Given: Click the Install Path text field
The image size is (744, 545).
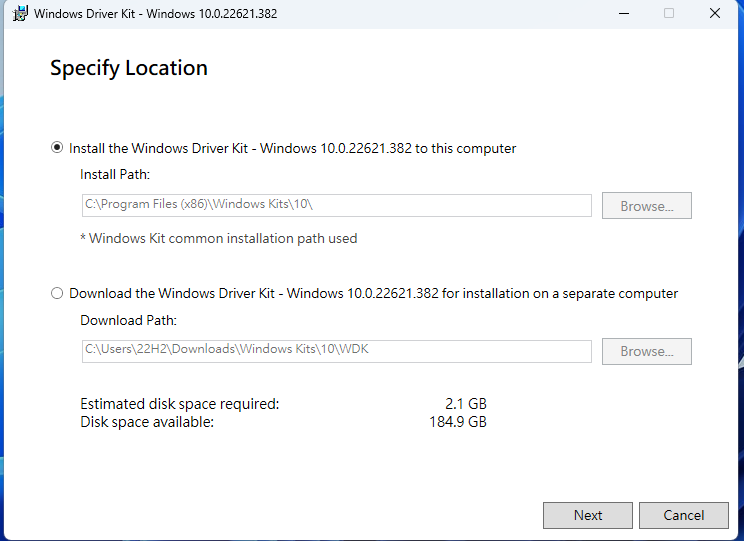Looking at the screenshot, I should 336,205.
